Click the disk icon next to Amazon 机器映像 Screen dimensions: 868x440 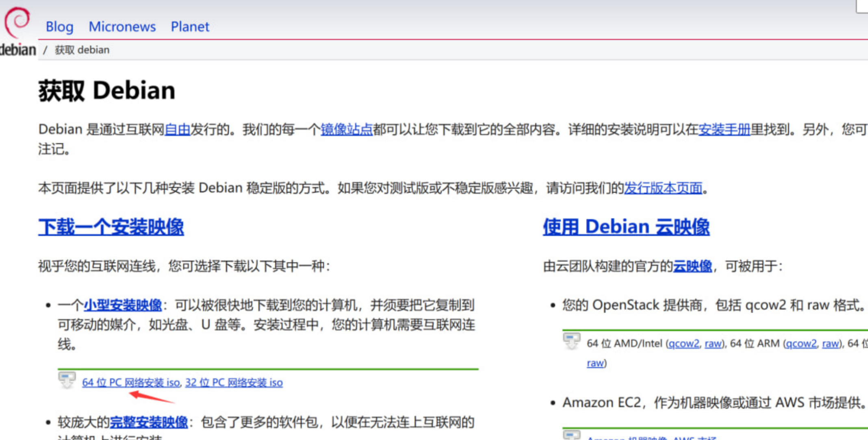(572, 436)
